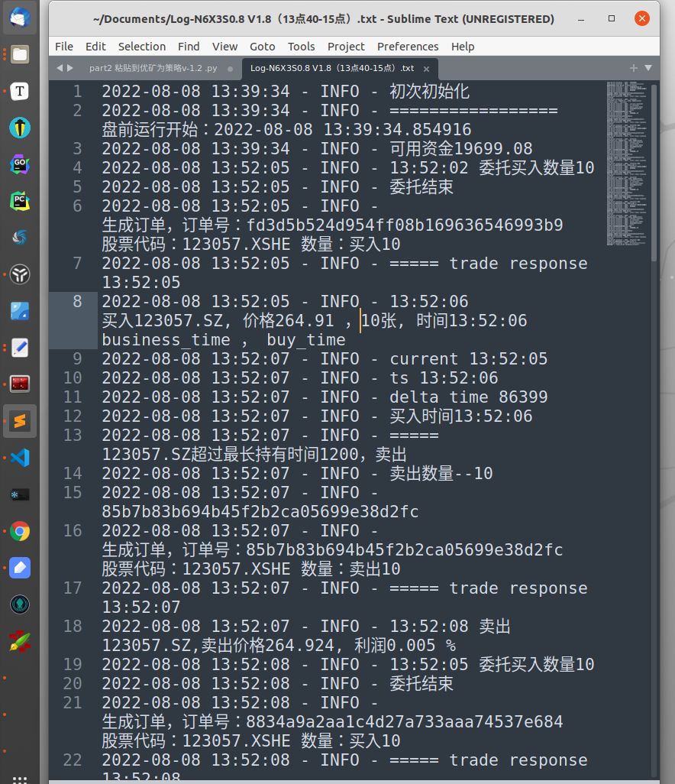
Task: Click '盘前运行开始' text on line 2
Action: pos(150,129)
